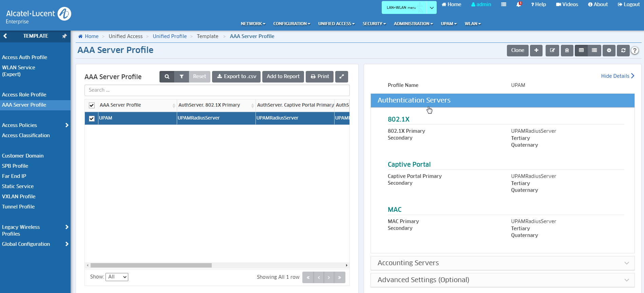Open the UNIFIED ACCESS menu
Image resolution: width=644 pixels, height=293 pixels.
click(336, 24)
